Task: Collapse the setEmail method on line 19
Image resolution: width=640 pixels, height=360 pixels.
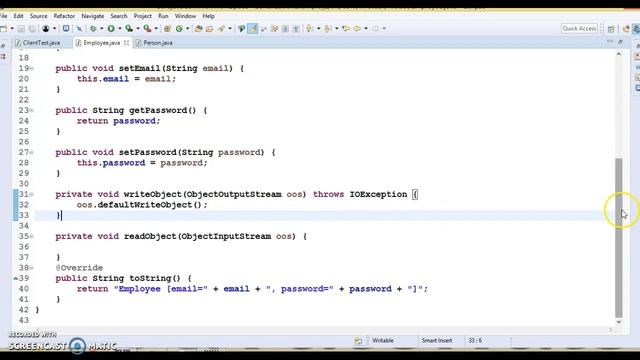Action: click(x=31, y=69)
